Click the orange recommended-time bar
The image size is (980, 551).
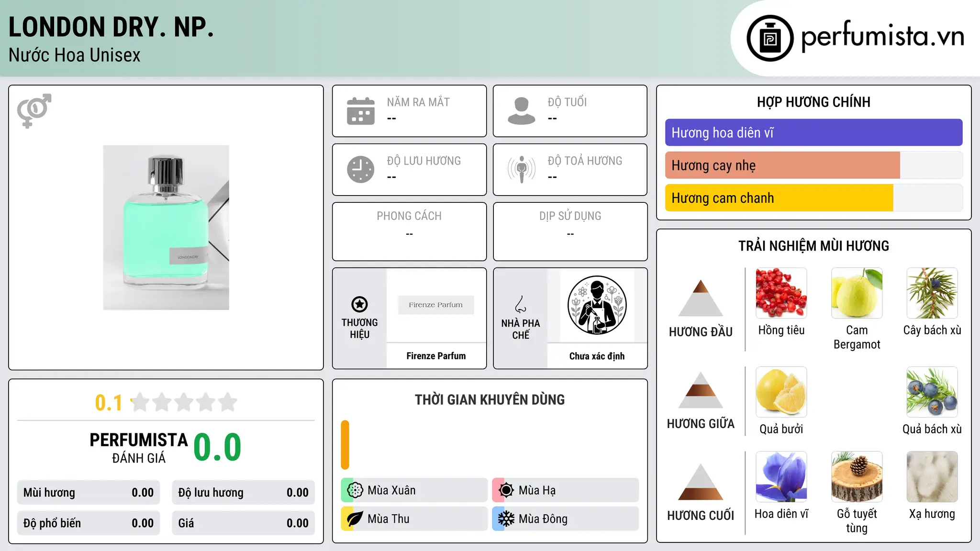(345, 445)
